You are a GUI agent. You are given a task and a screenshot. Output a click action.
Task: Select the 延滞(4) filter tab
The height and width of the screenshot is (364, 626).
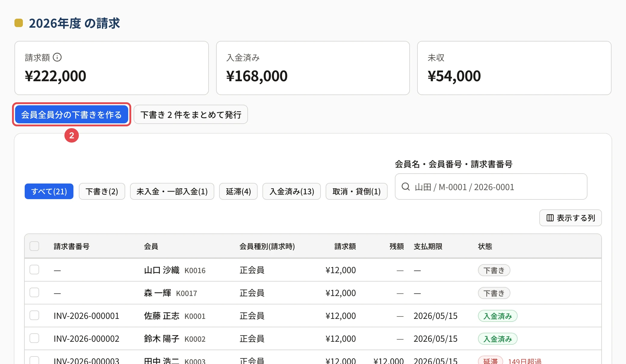pos(238,191)
